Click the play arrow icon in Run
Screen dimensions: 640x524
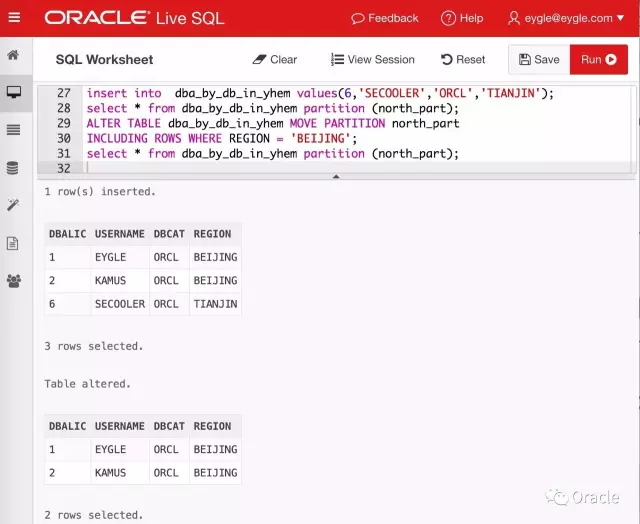point(611,60)
